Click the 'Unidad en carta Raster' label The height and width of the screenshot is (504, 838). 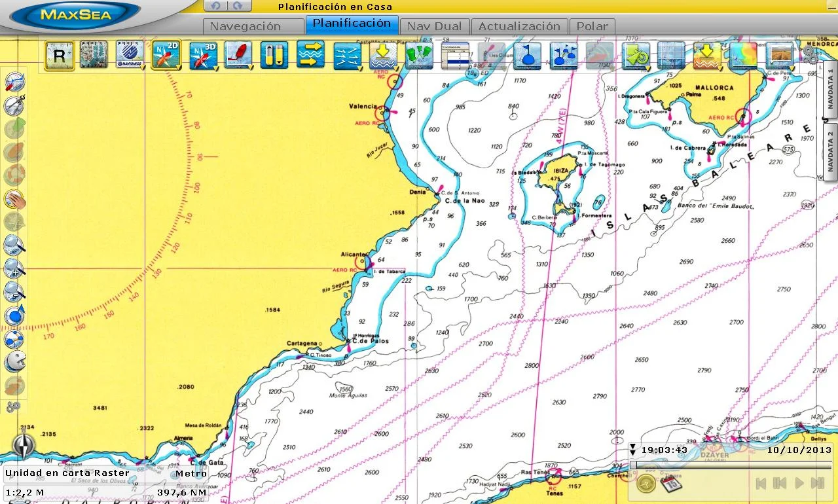[67, 473]
